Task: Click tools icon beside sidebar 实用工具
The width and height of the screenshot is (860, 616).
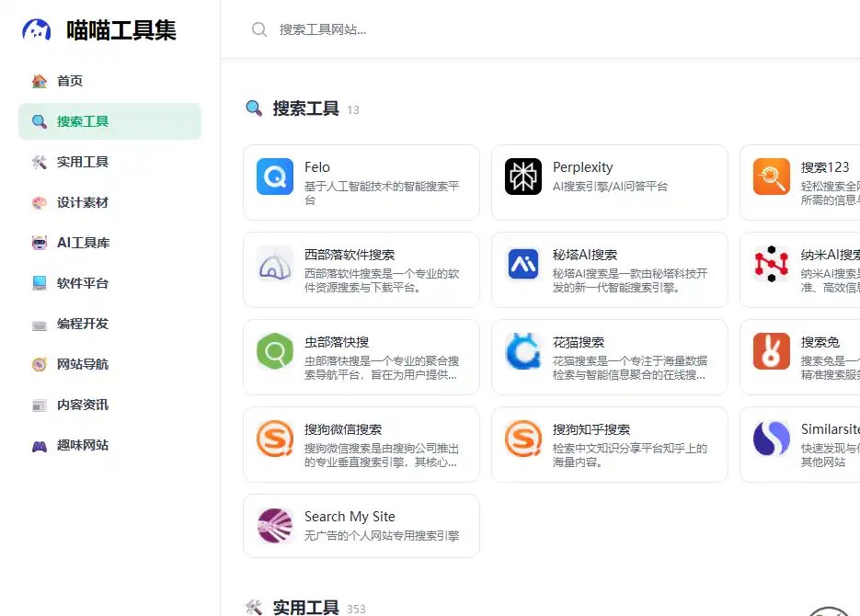Action: tap(40, 162)
